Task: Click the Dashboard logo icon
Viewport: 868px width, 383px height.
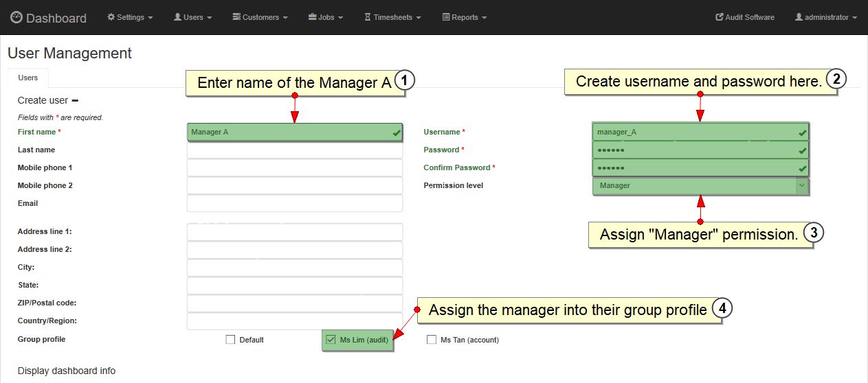Action: [x=16, y=18]
